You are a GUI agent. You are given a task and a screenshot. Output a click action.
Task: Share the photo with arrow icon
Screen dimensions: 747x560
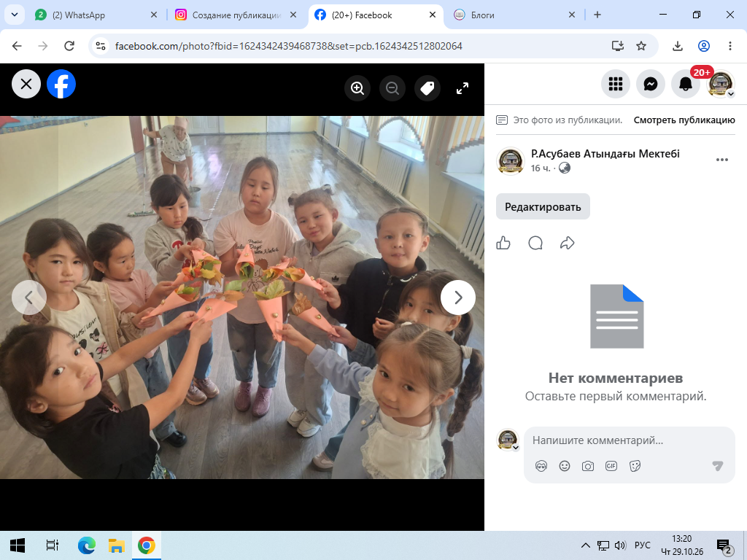pos(567,244)
